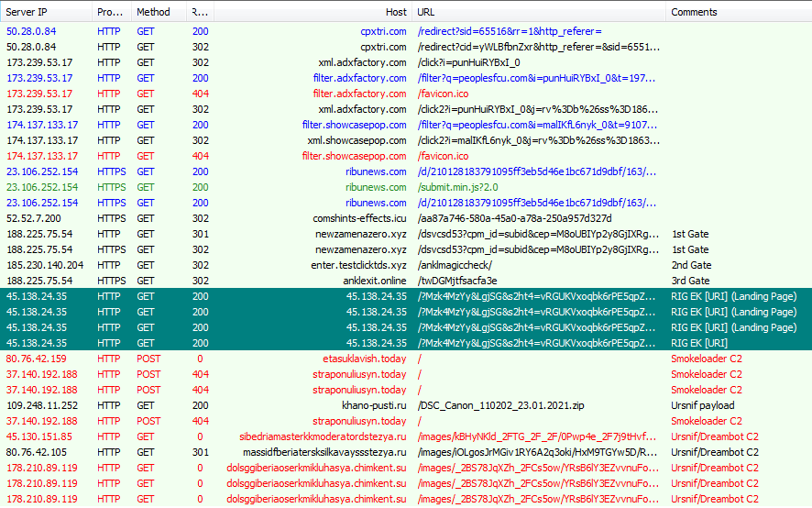This screenshot has height=508, width=812.
Task: Click the /anklmagiccheck/ URL
Action: [x=455, y=265]
